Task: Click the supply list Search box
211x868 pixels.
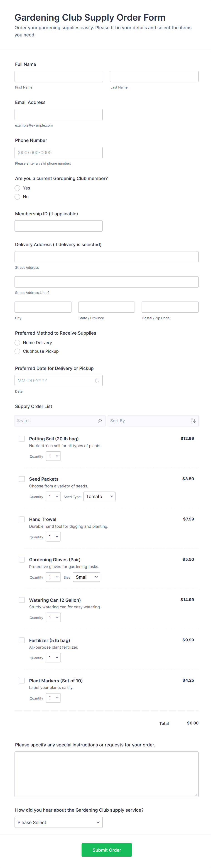Action: (56, 420)
